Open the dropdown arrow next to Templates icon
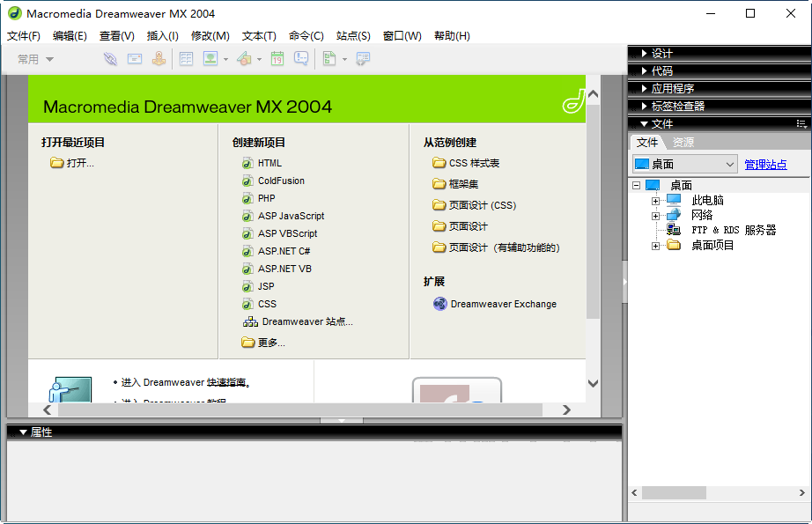Screen dimensions: 812x524 (x=344, y=60)
